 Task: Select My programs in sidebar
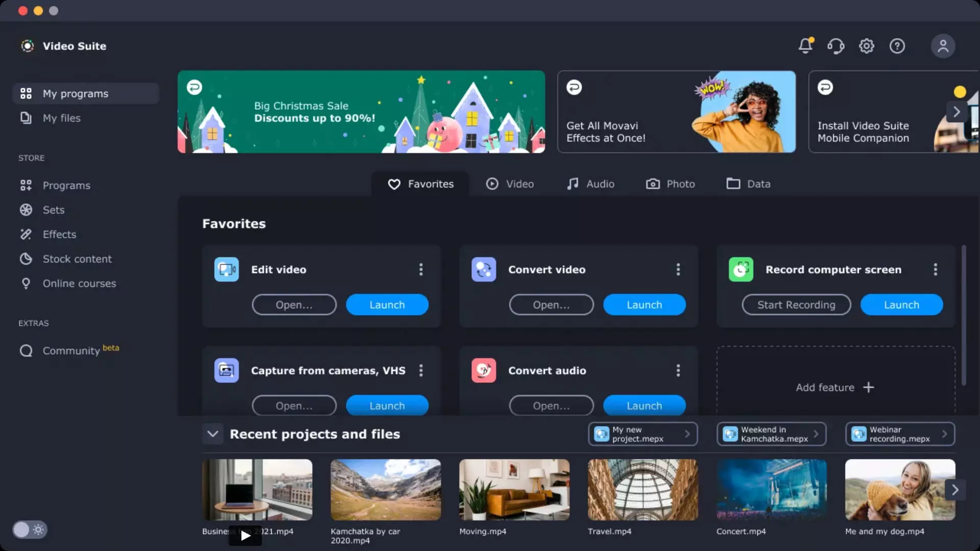tap(86, 93)
